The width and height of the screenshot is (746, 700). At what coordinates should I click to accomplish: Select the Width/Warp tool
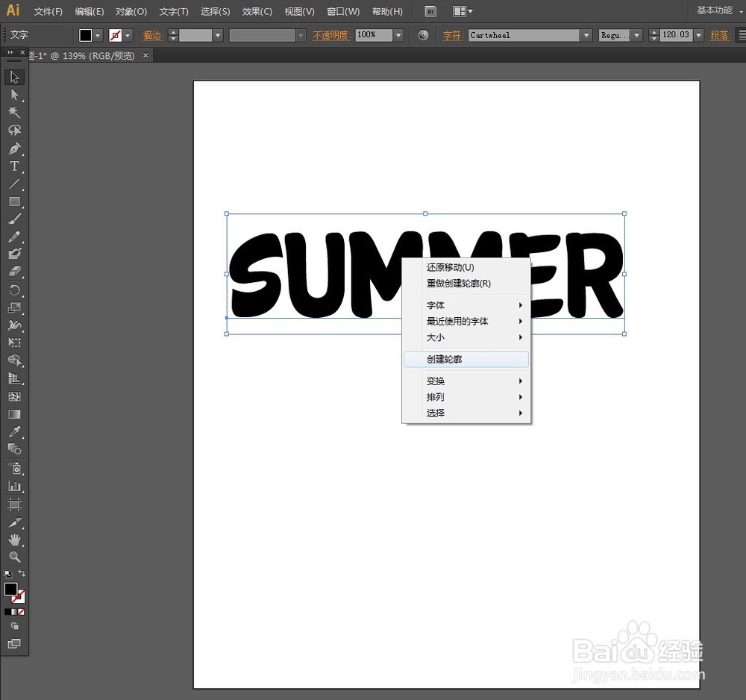pyautogui.click(x=14, y=325)
